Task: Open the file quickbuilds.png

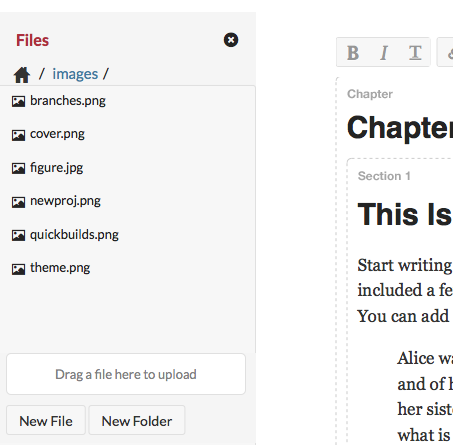Action: 74,235
